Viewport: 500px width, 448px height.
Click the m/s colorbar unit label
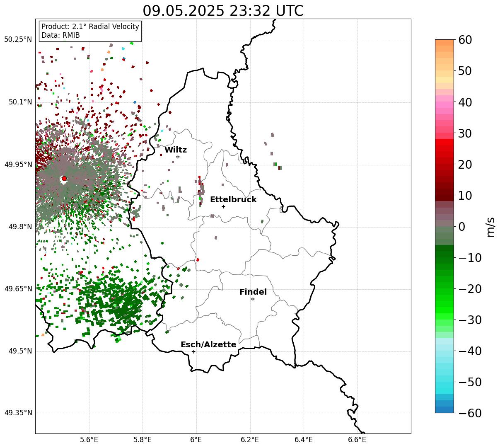tap(491, 227)
